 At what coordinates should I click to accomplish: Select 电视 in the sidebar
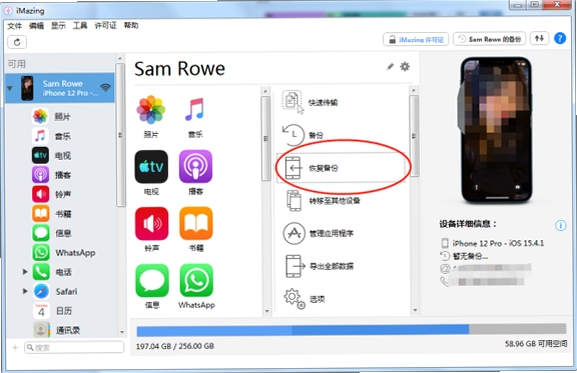click(62, 156)
